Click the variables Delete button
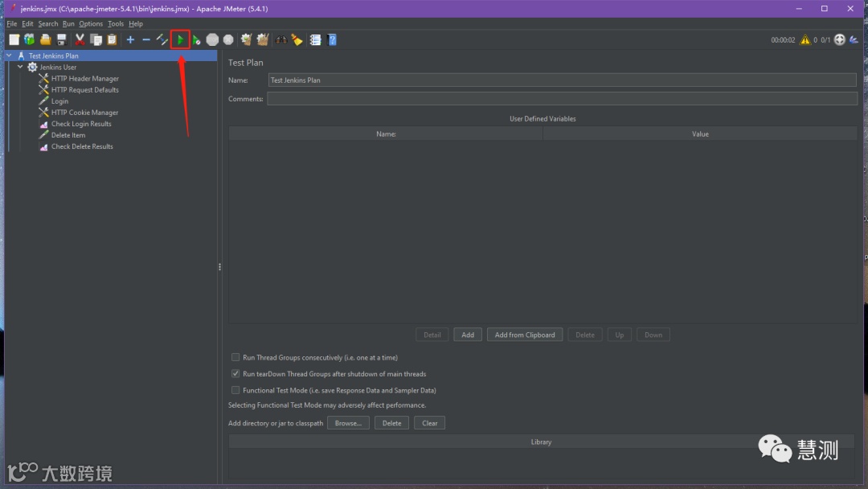868x489 pixels. 585,335
